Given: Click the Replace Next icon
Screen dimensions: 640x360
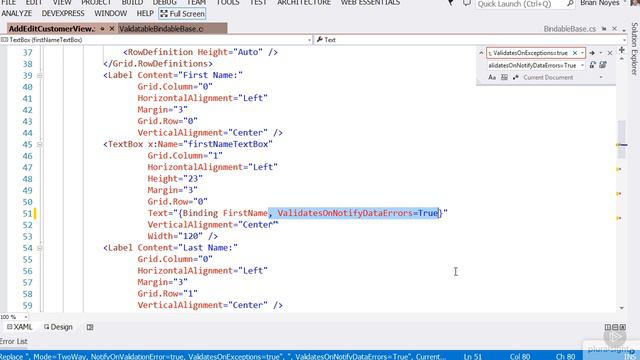Looking at the screenshot, I should pyautogui.click(x=593, y=65).
